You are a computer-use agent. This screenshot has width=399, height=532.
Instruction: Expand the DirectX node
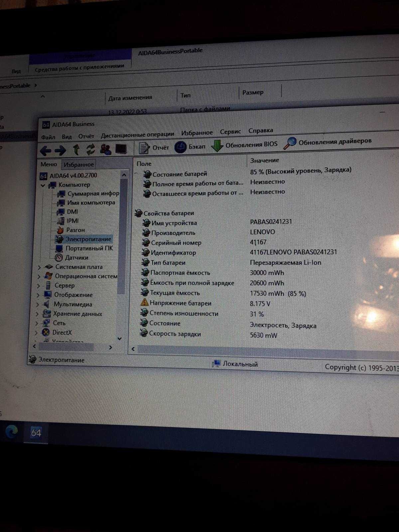(x=37, y=332)
